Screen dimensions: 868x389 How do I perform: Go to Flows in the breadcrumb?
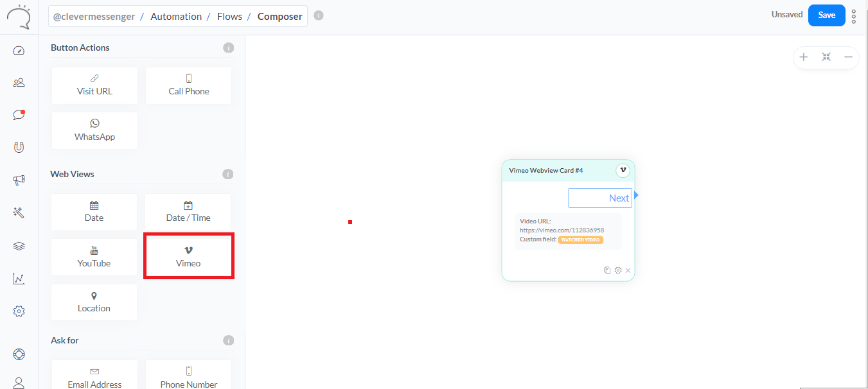pyautogui.click(x=229, y=17)
